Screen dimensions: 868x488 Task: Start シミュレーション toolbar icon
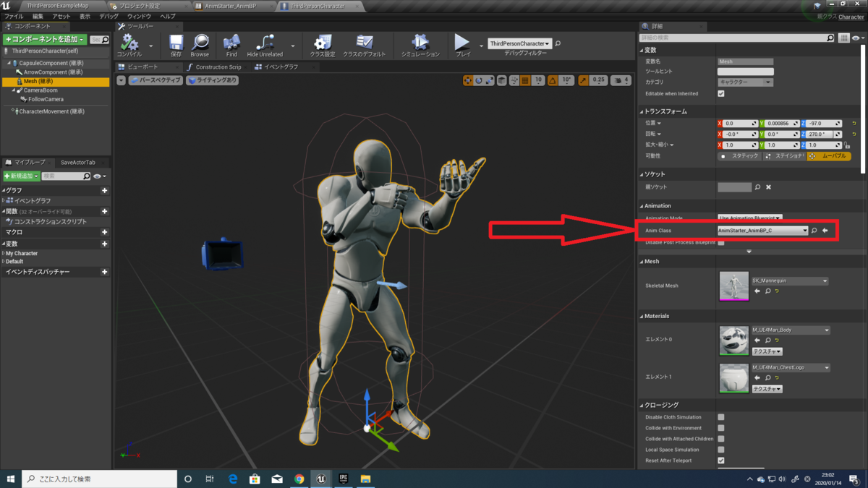point(420,45)
